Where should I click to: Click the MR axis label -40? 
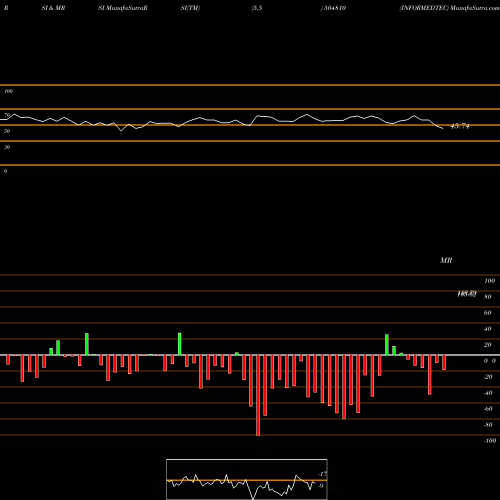488,393
